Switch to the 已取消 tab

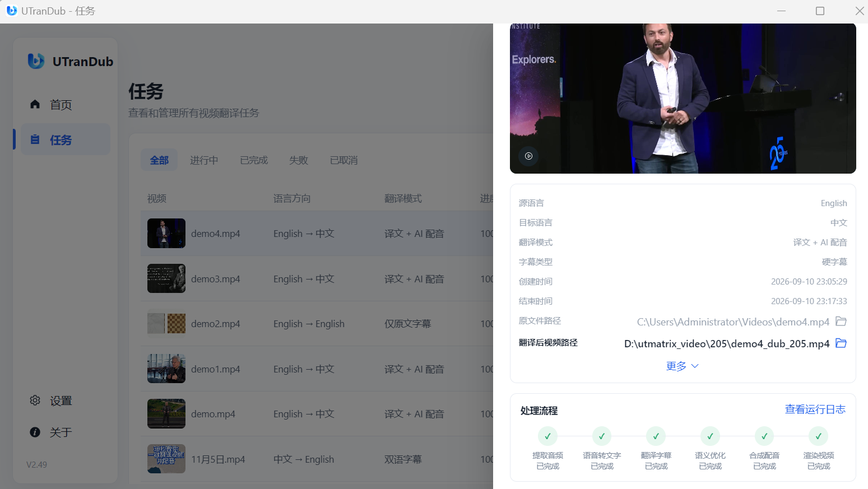tap(344, 160)
